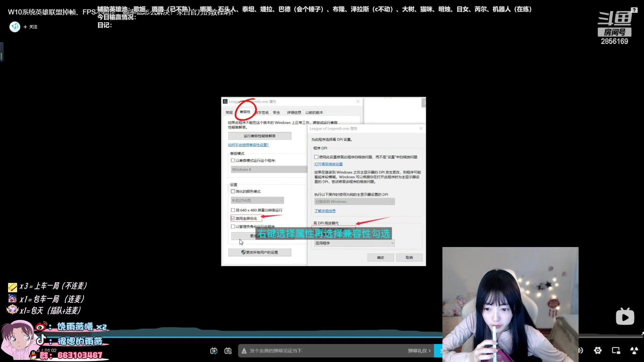Expand the 8位(256)色 dropdown

(x=257, y=200)
